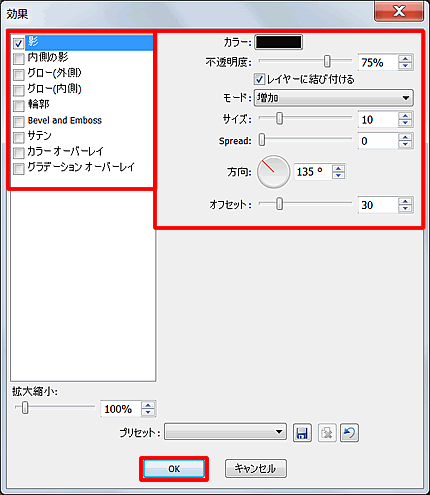Increase the オフセット value with the up spinner arrow
This screenshot has width=430, height=495.
click(x=405, y=201)
